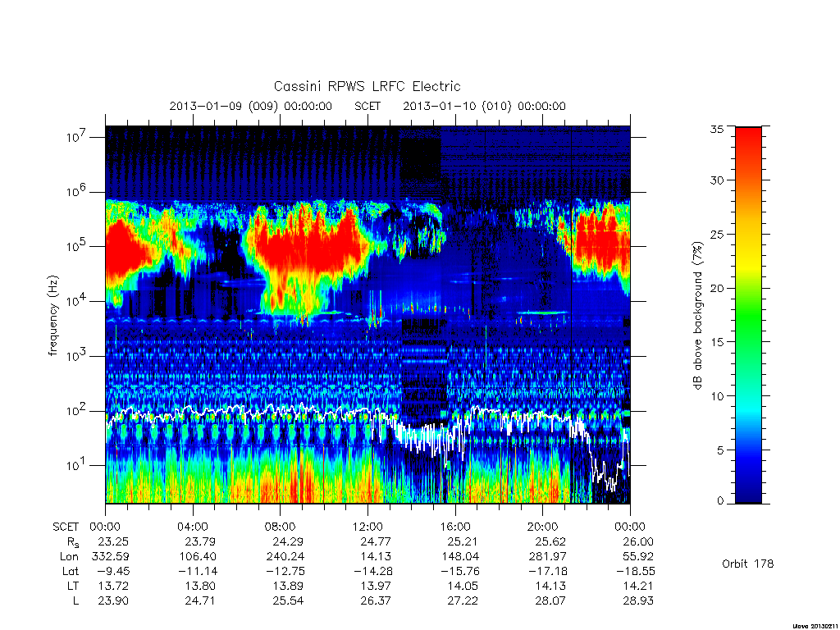Click the 10^4 frequency axis label
The width and height of the screenshot is (840, 630).
[x=76, y=300]
